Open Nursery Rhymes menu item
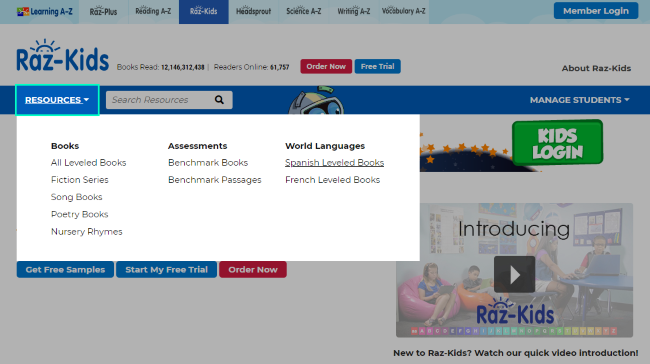 coord(87,232)
